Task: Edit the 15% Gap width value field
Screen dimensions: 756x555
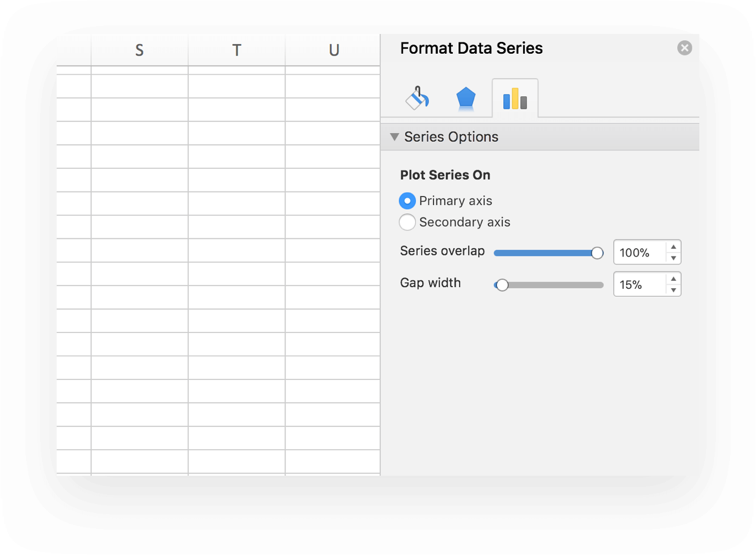Action: pyautogui.click(x=635, y=284)
